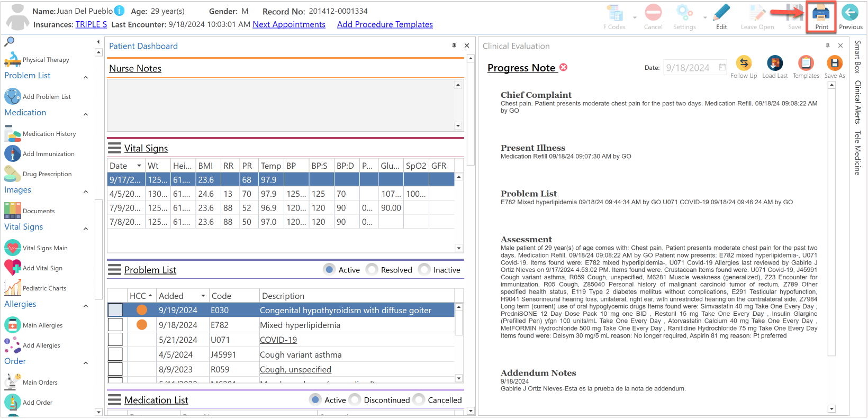This screenshot has width=868, height=419.
Task: Open the Next Appointments link
Action: click(x=289, y=24)
